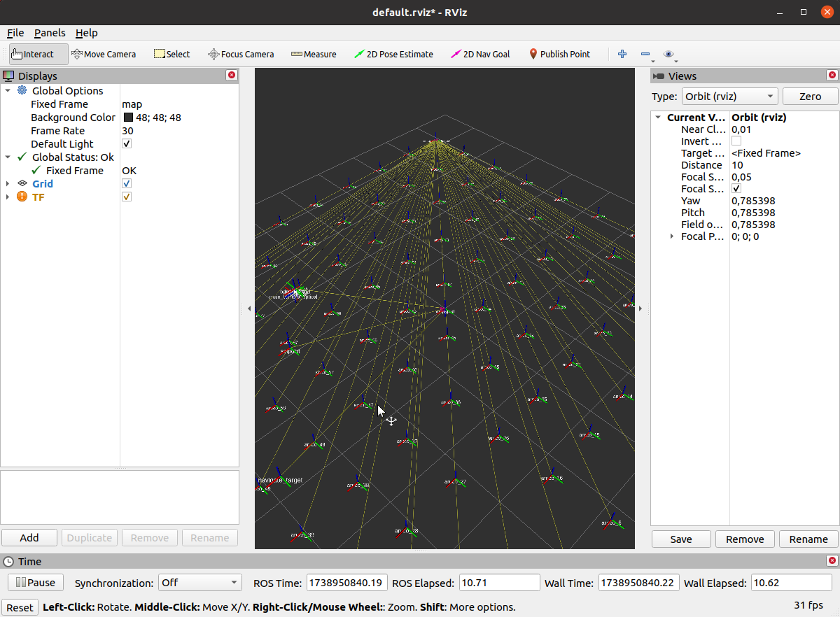Open the File menu

[15, 33]
